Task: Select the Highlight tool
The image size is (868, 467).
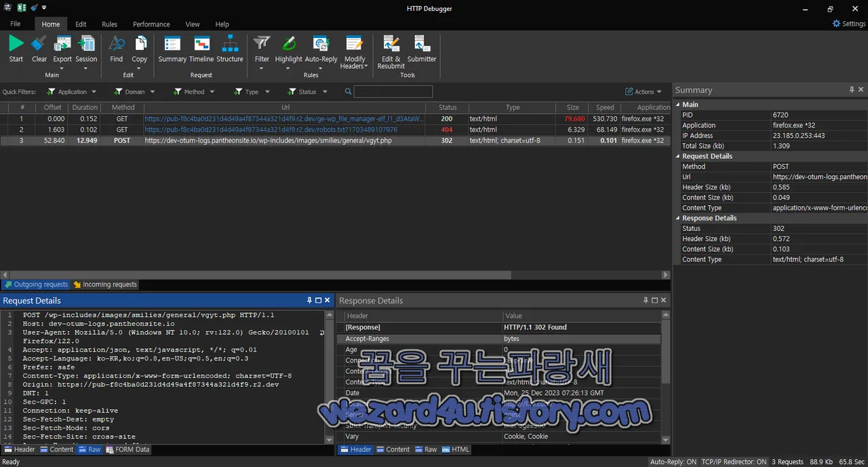Action: click(288, 49)
